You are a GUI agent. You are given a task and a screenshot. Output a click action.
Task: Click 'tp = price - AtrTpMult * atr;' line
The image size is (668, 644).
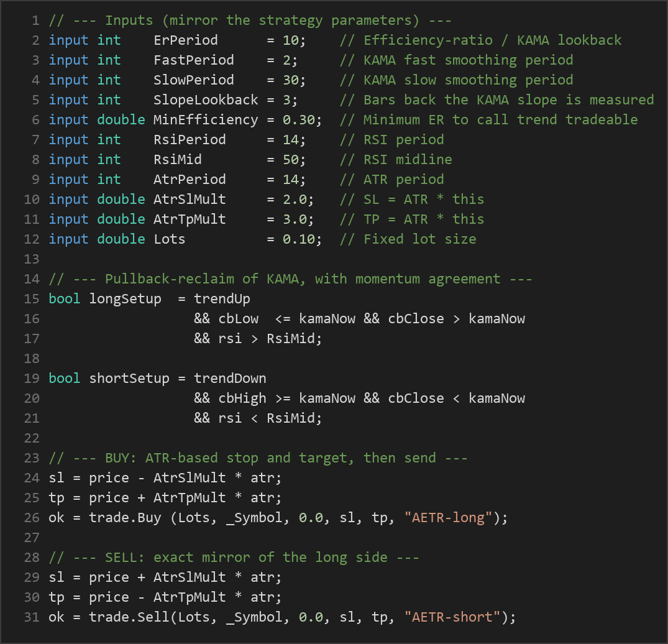pyautogui.click(x=165, y=597)
